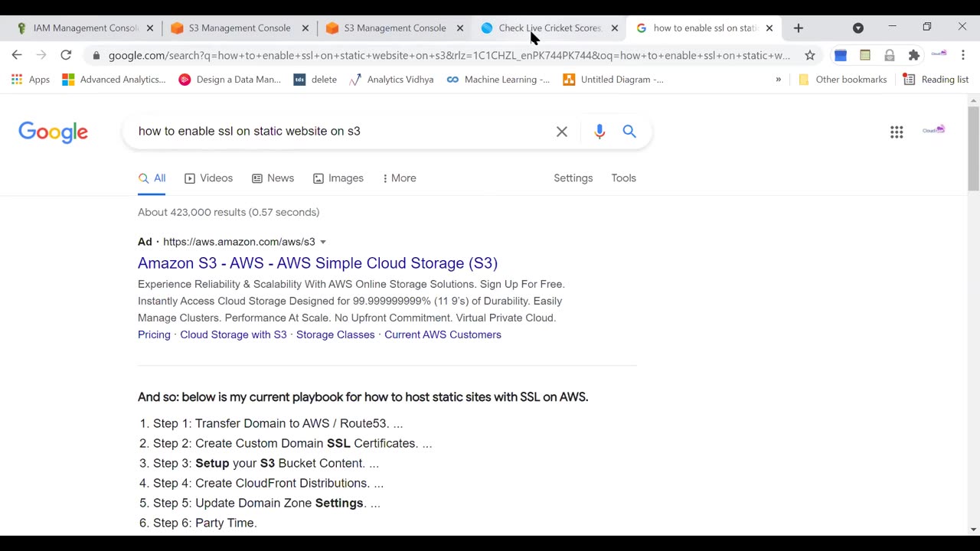Close the IAM Management Console tab
The image size is (980, 551).
(x=150, y=28)
